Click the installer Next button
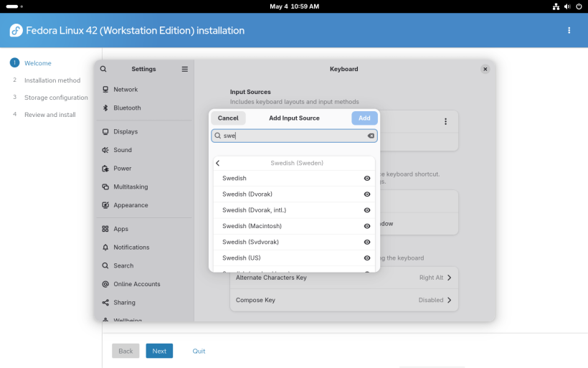This screenshot has width=588, height=368. [x=159, y=351]
